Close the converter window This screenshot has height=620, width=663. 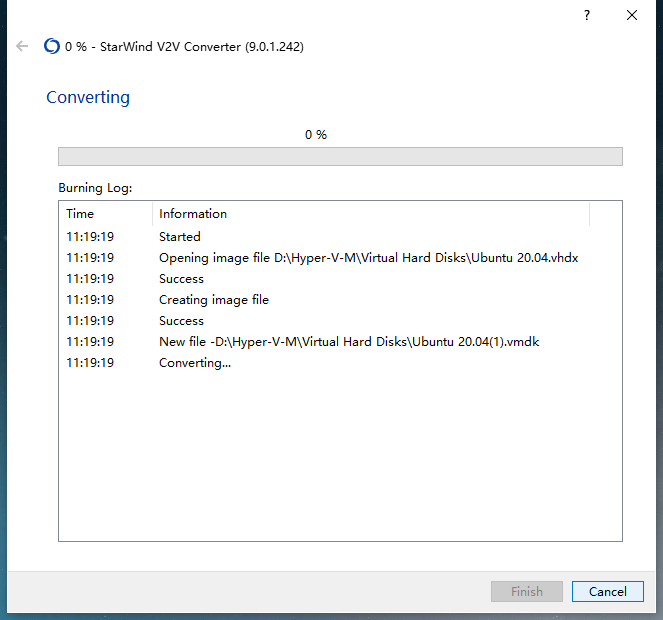point(632,15)
